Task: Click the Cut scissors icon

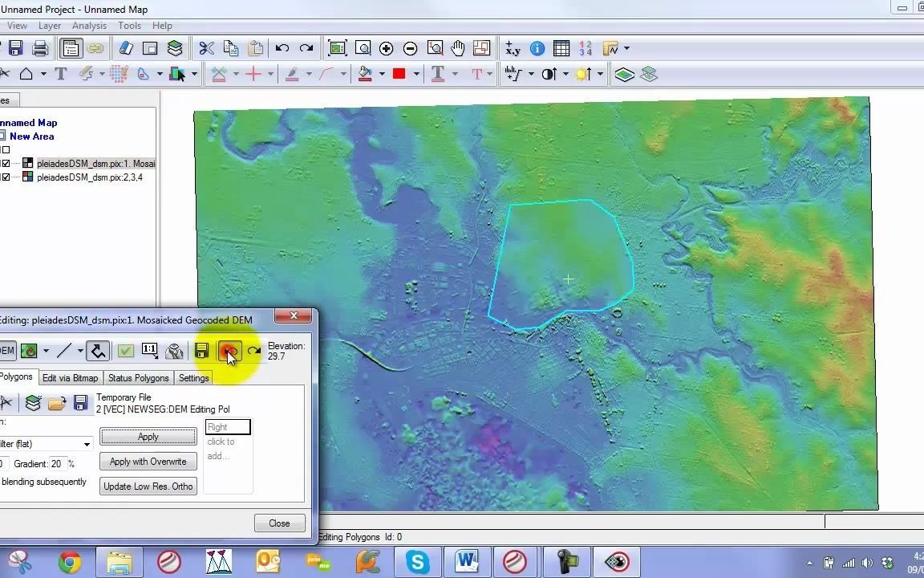Action: click(206, 48)
